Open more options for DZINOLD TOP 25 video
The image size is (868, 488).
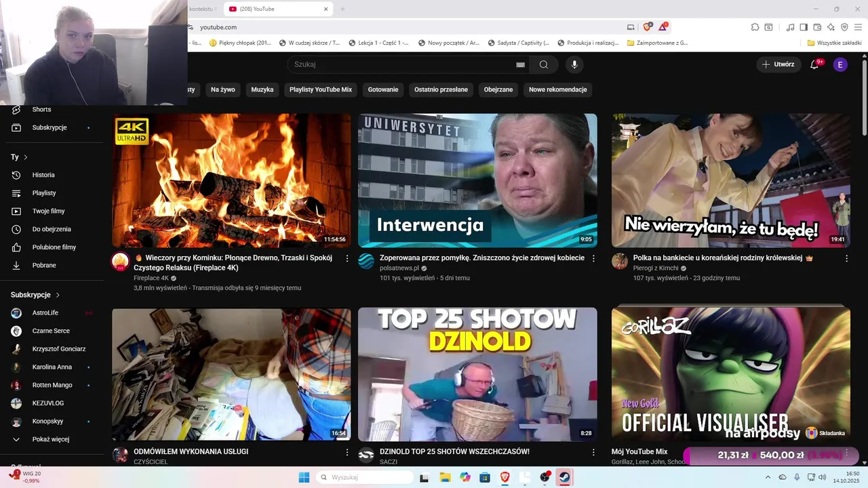point(593,452)
